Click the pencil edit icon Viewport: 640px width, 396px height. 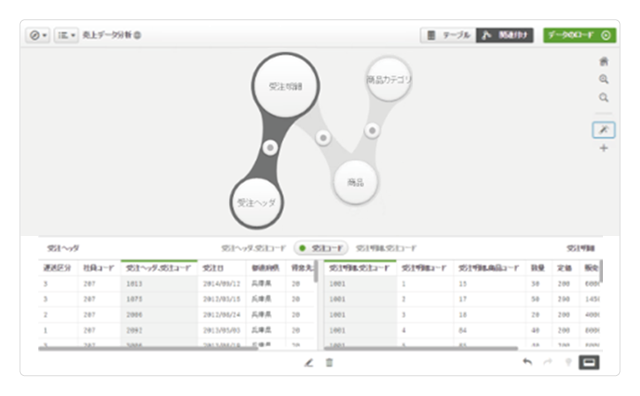click(309, 363)
